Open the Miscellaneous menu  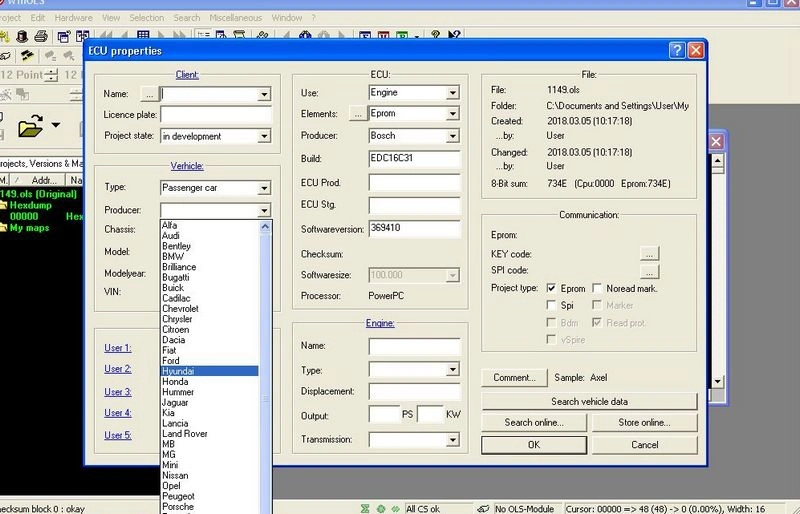pyautogui.click(x=236, y=18)
